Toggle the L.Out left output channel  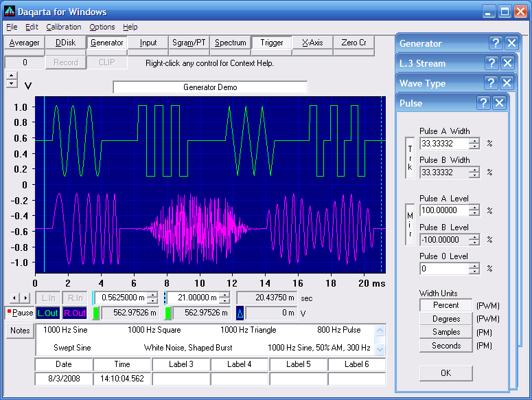point(47,313)
